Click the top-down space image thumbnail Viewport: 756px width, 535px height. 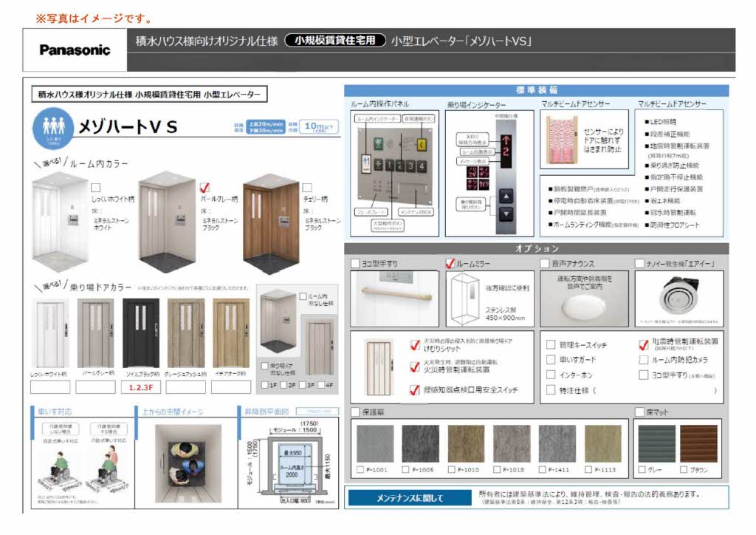188,463
